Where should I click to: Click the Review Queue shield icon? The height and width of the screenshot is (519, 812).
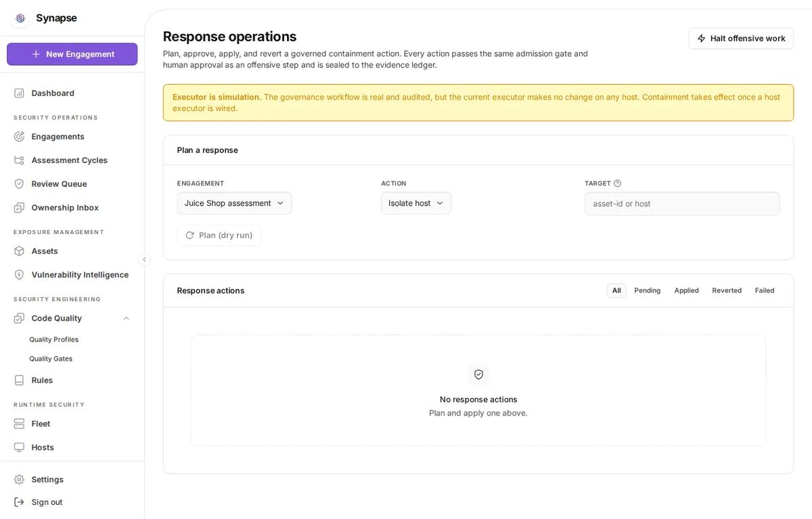click(19, 184)
